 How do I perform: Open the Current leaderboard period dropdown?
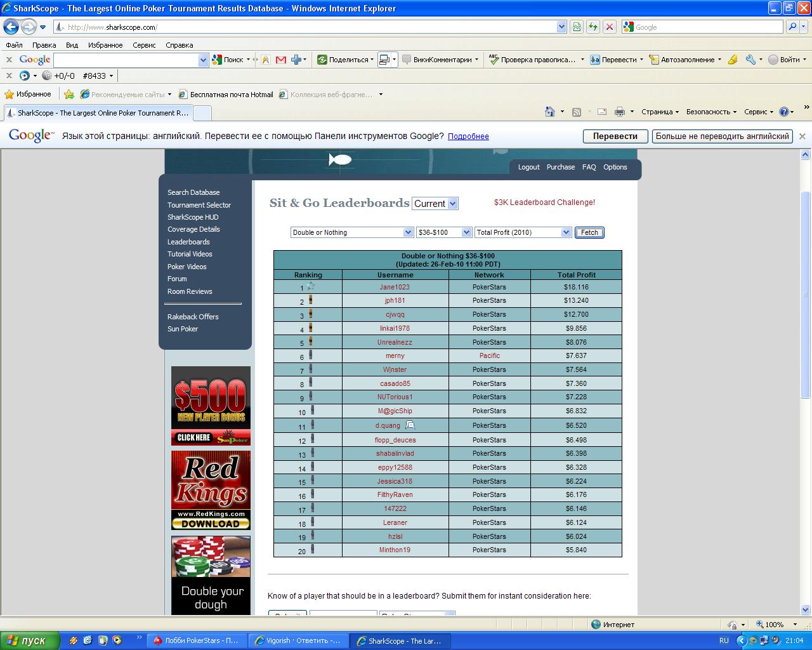(435, 204)
